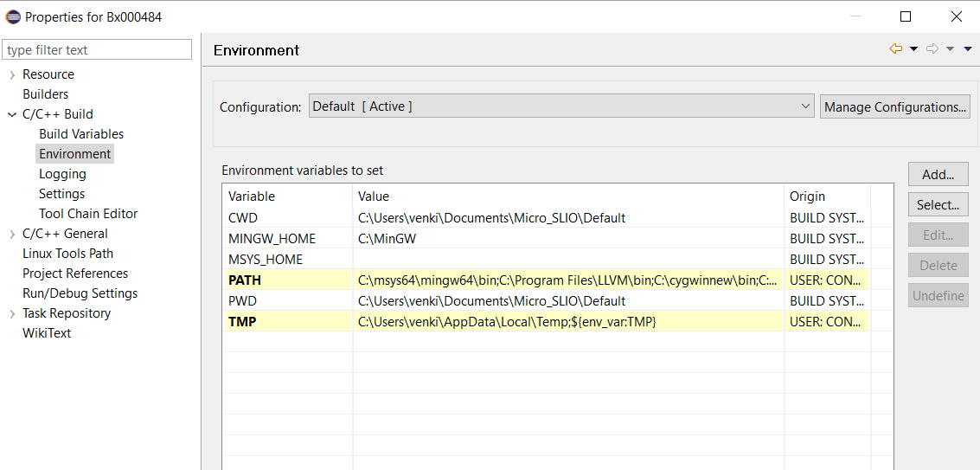Click the Origin column header
Screen dimensions: 980x470
tap(807, 196)
